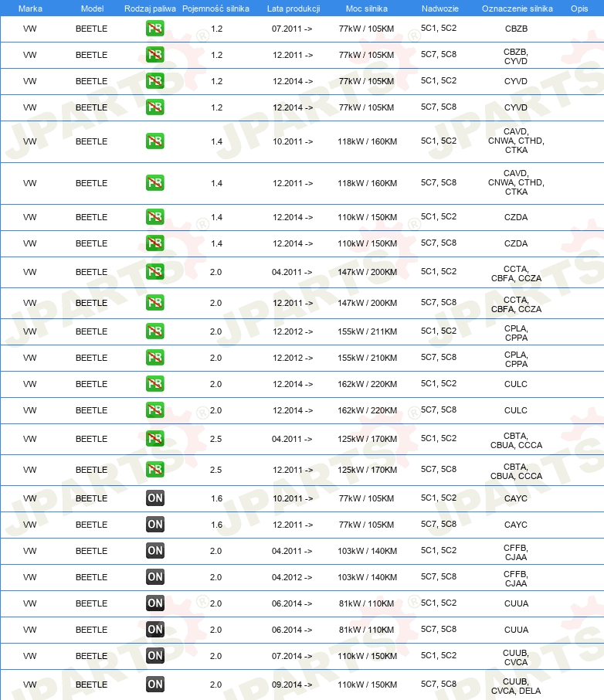Click 'CBTA, CBUA, CCCA' in the 2.5 04.2011 row
604x700 pixels.
point(516,440)
